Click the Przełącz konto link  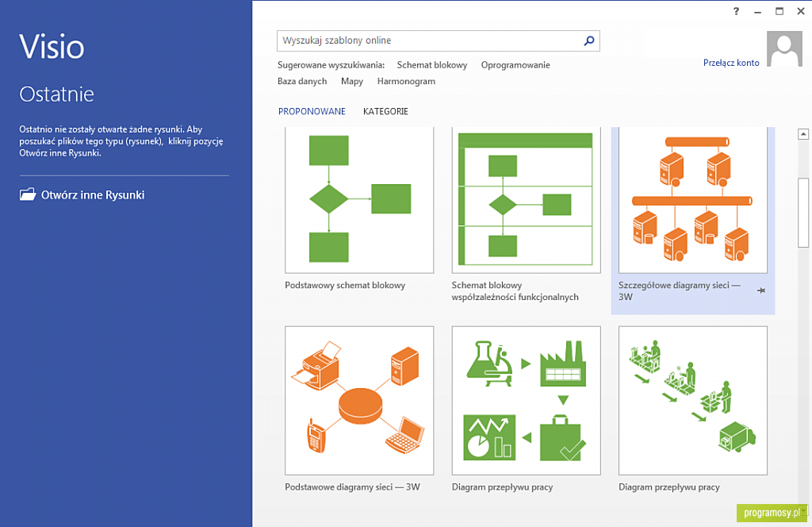(x=731, y=63)
